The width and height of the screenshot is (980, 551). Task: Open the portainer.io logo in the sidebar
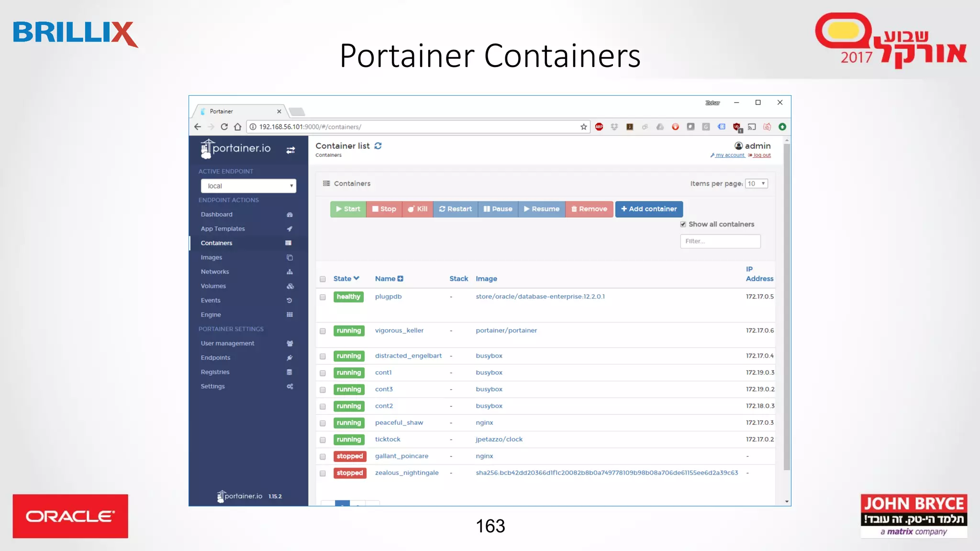(x=235, y=149)
